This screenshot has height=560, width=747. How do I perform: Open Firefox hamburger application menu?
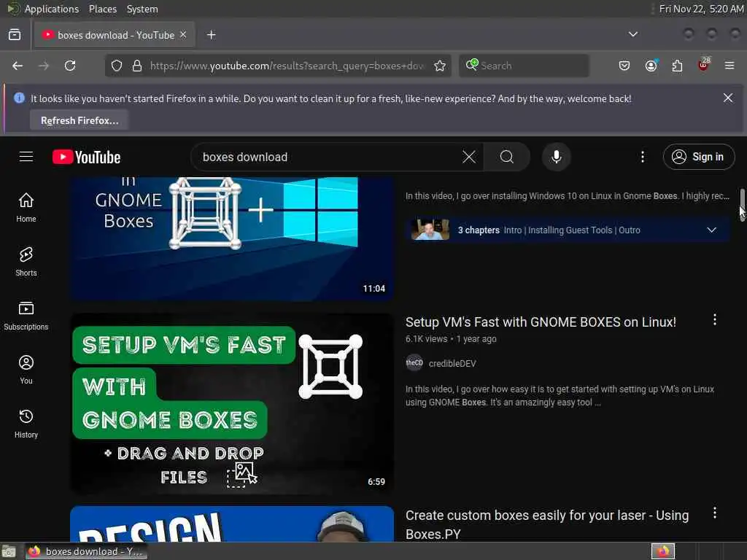click(x=729, y=66)
